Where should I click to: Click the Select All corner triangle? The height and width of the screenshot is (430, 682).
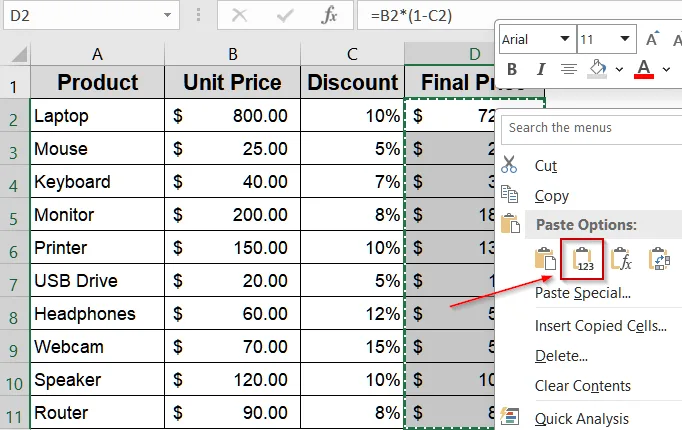point(19,54)
